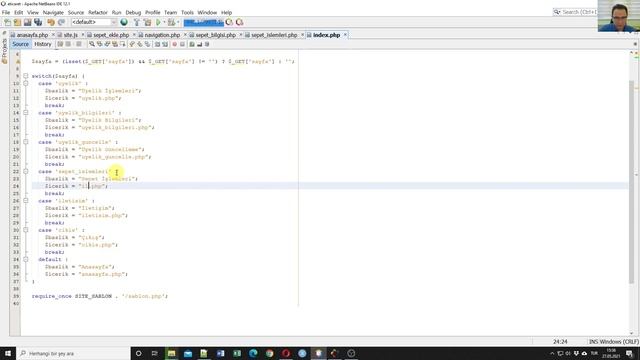Click the red Start Macro Recording icon

pyautogui.click(x=175, y=44)
